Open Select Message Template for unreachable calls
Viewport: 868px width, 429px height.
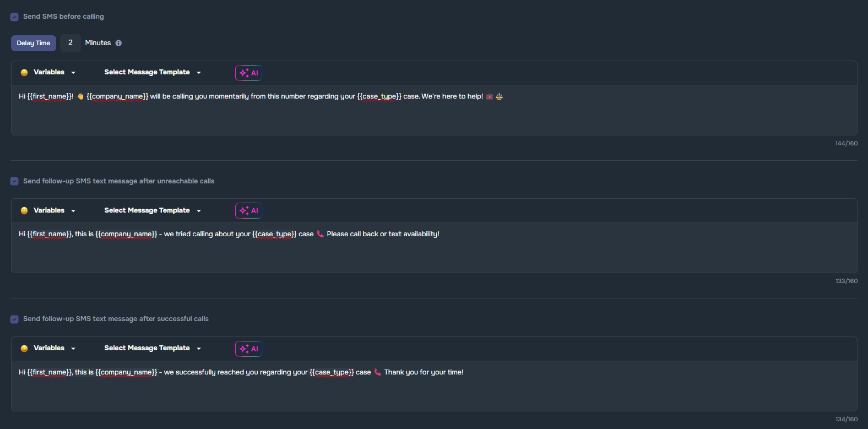point(153,210)
